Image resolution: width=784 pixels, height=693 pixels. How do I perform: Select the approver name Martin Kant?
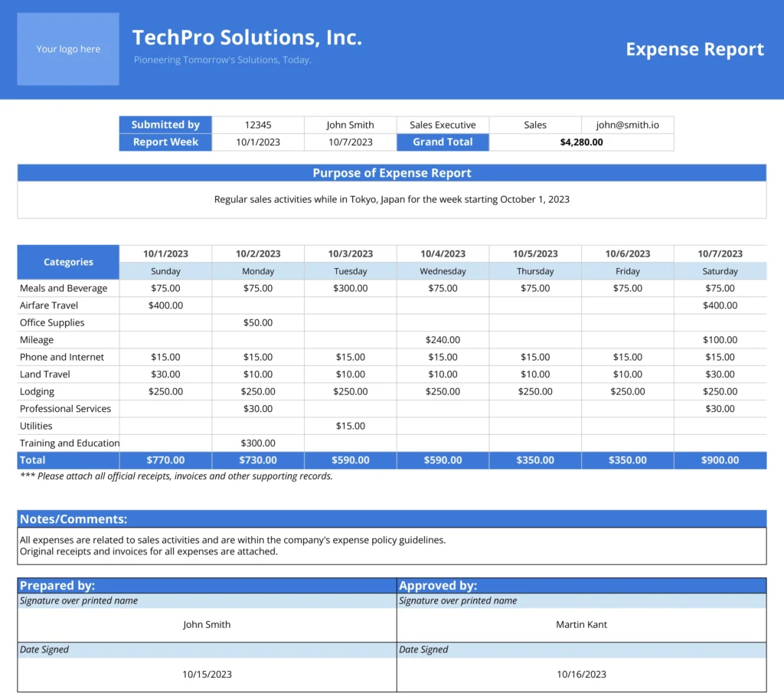coord(581,625)
